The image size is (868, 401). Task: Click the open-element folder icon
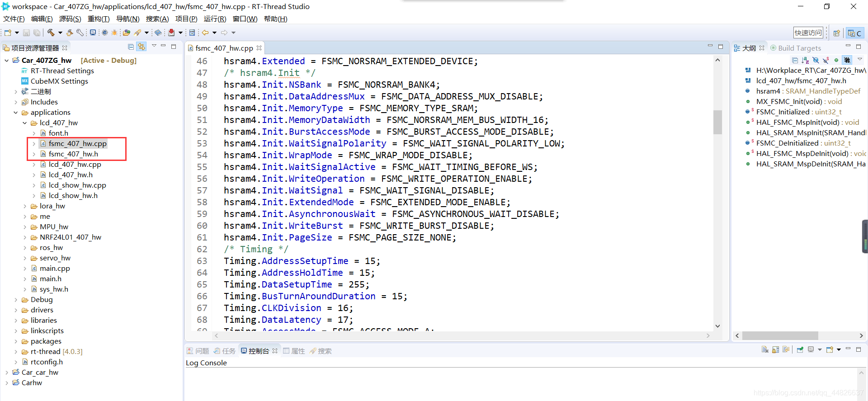click(127, 33)
